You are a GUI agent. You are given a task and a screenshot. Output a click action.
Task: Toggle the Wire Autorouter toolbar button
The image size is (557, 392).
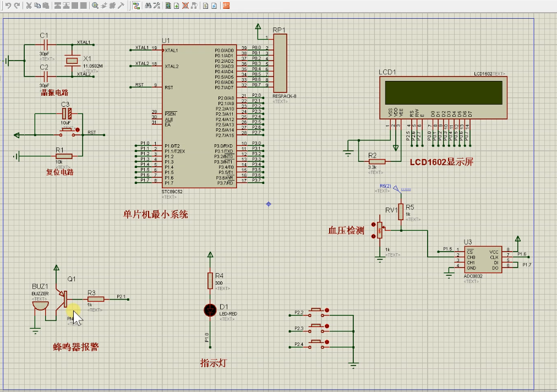[136, 6]
